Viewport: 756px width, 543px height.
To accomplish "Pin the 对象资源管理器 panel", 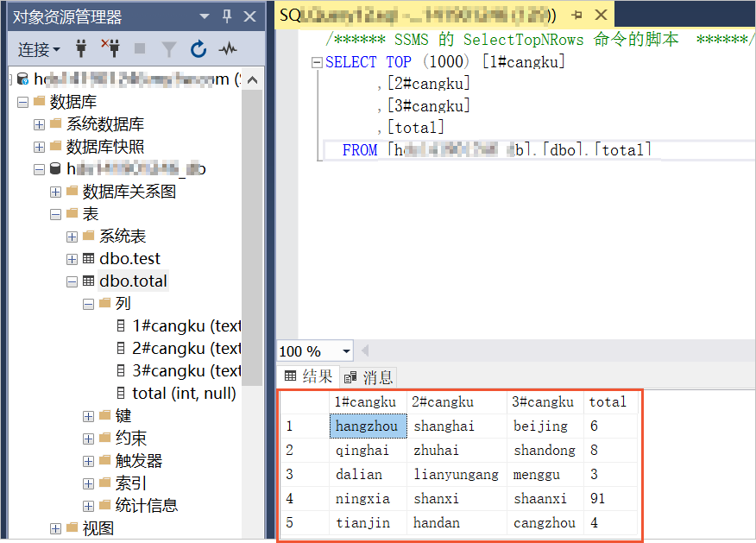I will [227, 16].
